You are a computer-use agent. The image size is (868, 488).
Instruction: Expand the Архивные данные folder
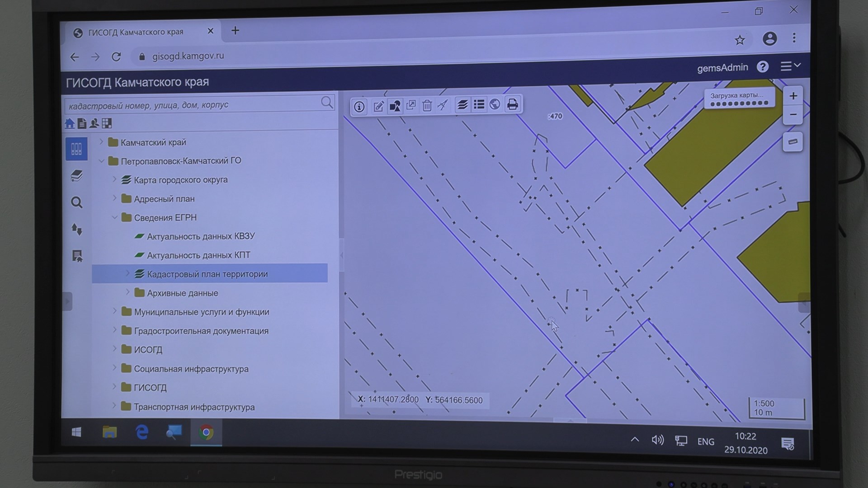(x=127, y=292)
